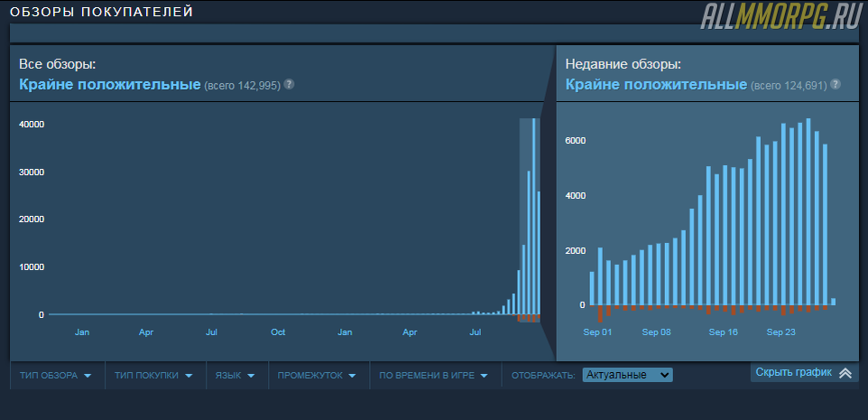Click Скрыть график to hide the chart
This screenshot has width=868, height=420.
point(793,372)
